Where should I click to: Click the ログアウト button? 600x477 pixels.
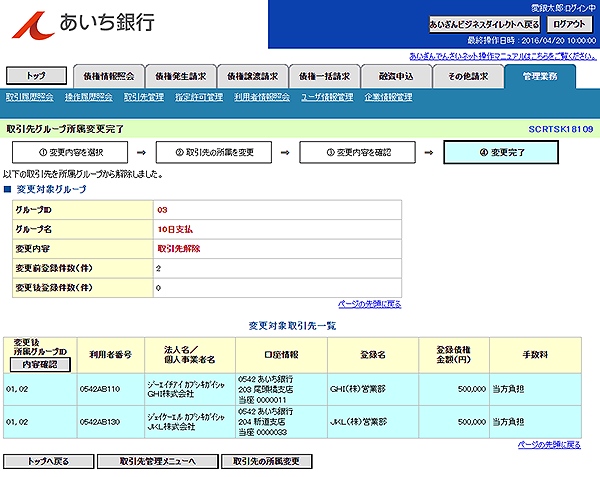point(569,24)
